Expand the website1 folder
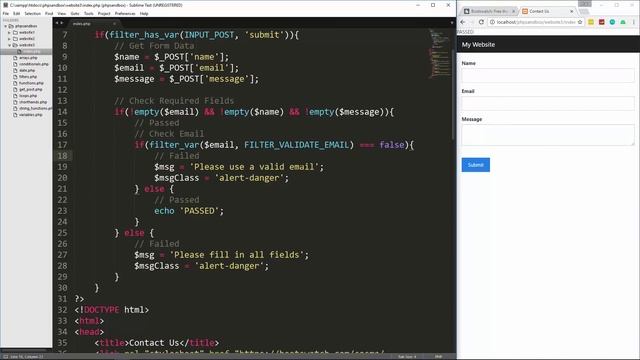640x360 pixels. tap(9, 32)
